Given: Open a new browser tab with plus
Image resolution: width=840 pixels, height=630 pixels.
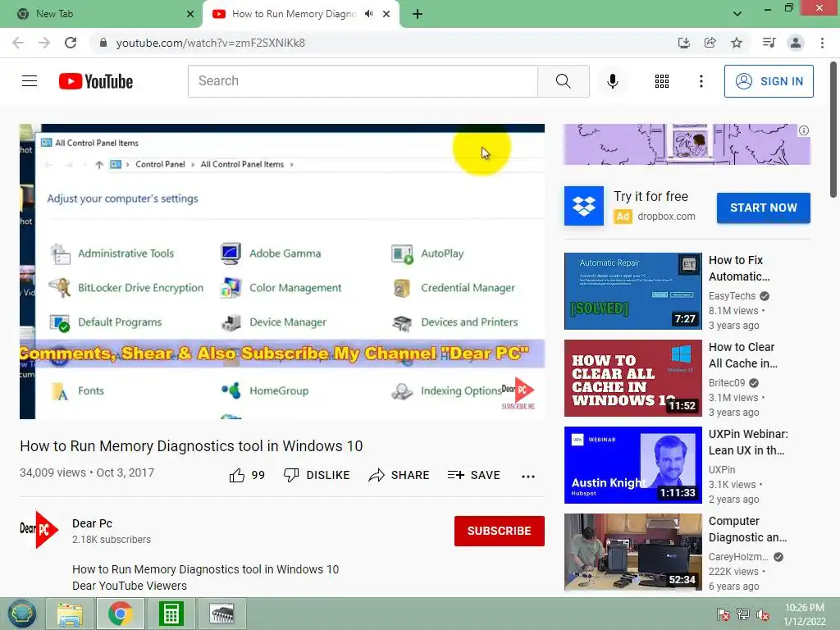Looking at the screenshot, I should [x=418, y=14].
